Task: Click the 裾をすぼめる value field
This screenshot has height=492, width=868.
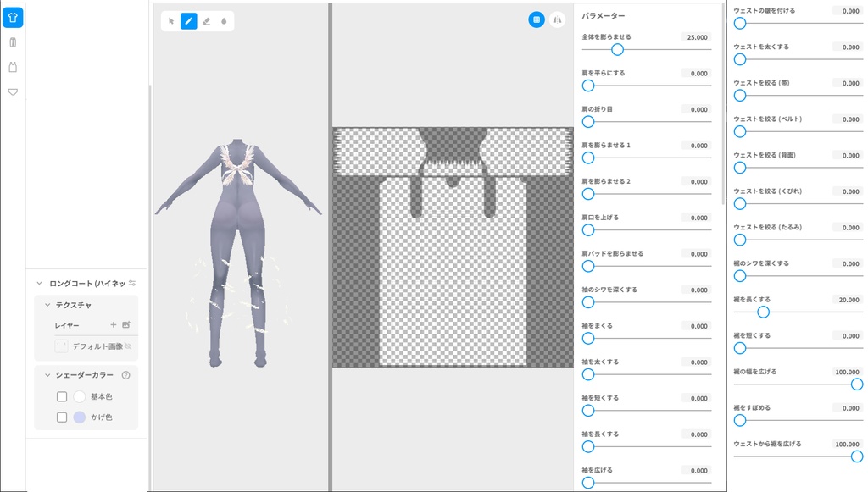Action: (848, 408)
